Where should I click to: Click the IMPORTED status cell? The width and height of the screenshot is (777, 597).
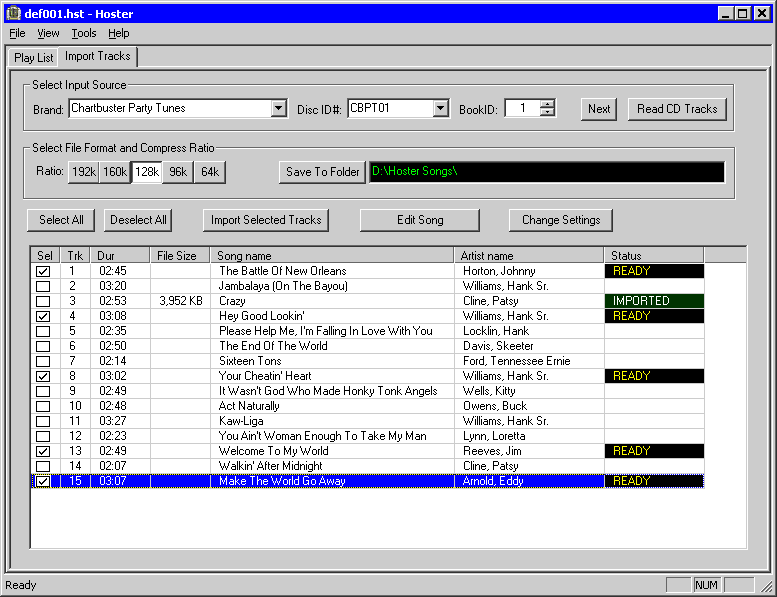point(654,301)
